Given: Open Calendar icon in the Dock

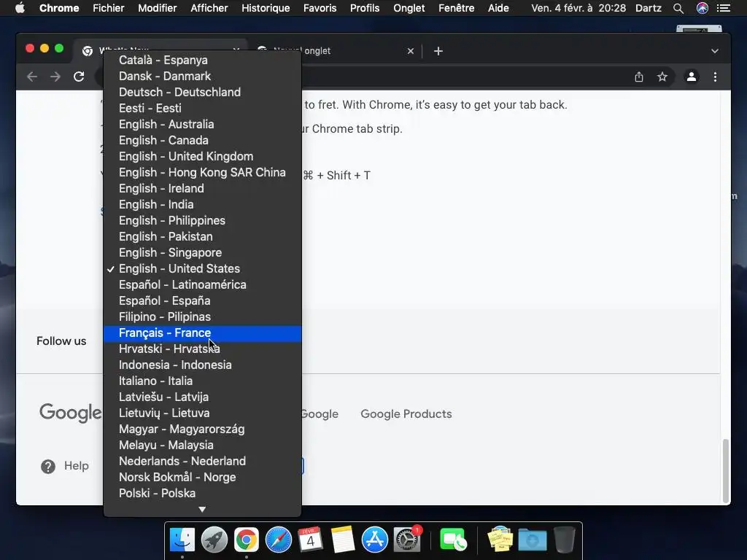Looking at the screenshot, I should point(310,540).
